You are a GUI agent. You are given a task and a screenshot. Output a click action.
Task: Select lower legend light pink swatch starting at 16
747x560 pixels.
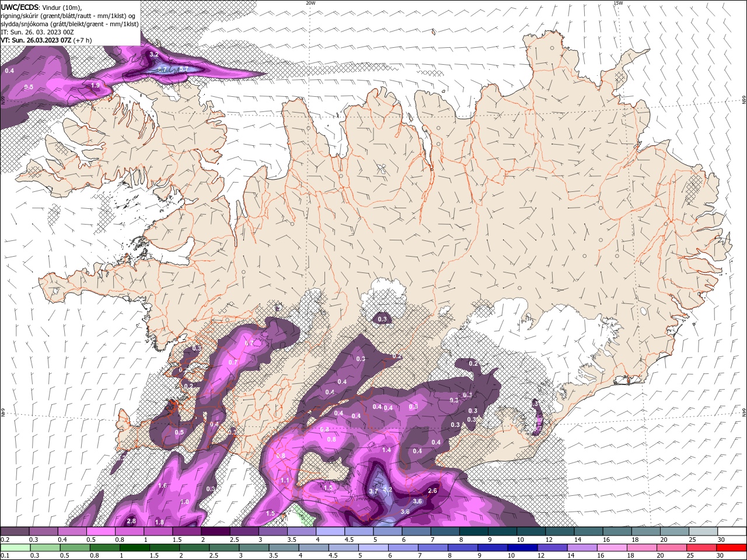(611, 548)
